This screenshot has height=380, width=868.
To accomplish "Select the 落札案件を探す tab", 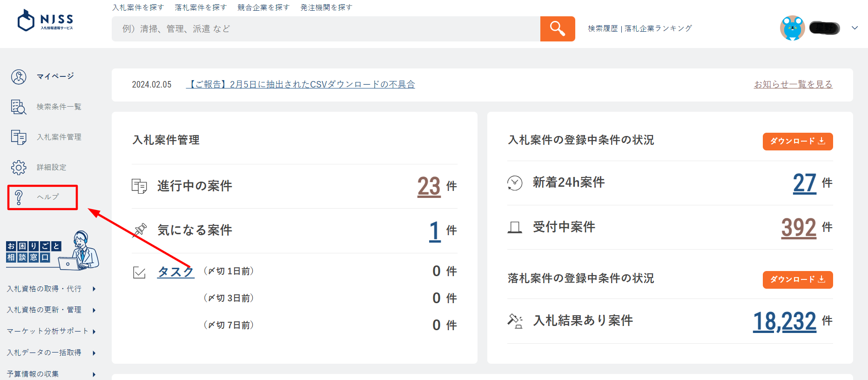I will 201,7.
